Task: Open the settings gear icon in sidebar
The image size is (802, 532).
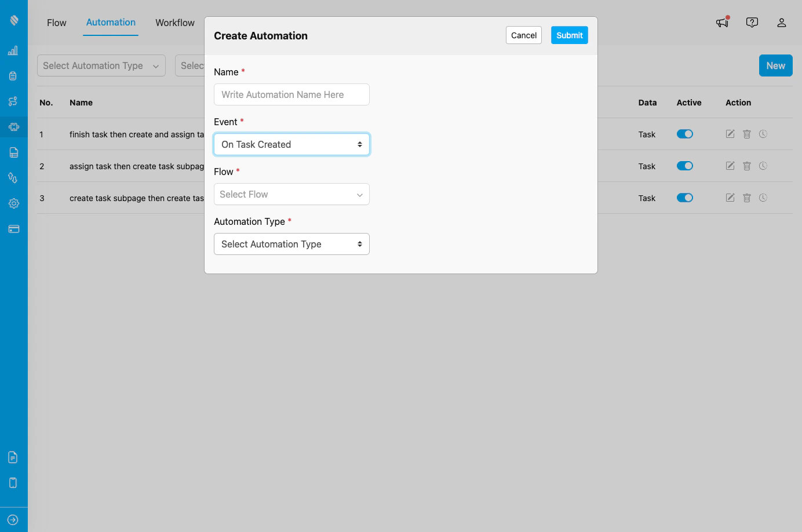Action: [x=13, y=203]
